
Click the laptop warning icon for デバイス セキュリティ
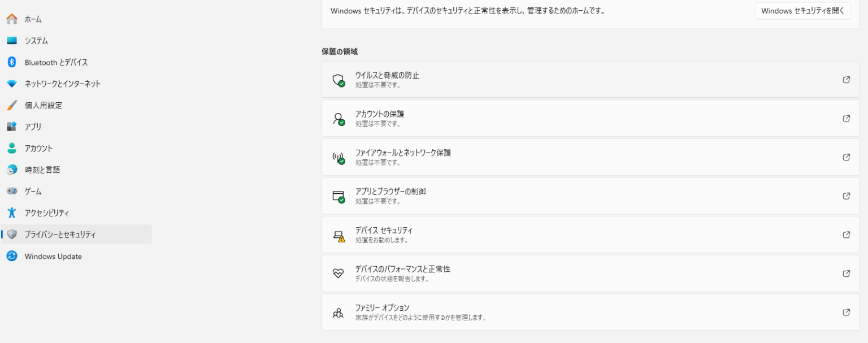[338, 235]
